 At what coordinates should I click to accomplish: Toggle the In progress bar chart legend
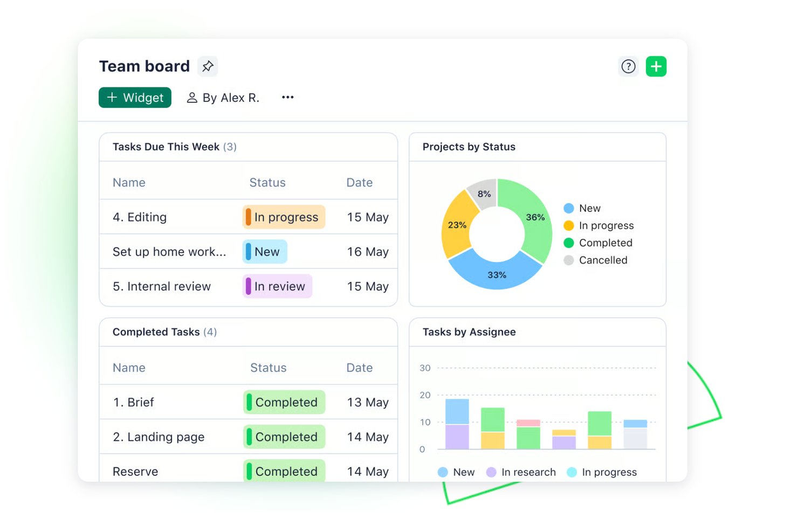coord(602,472)
